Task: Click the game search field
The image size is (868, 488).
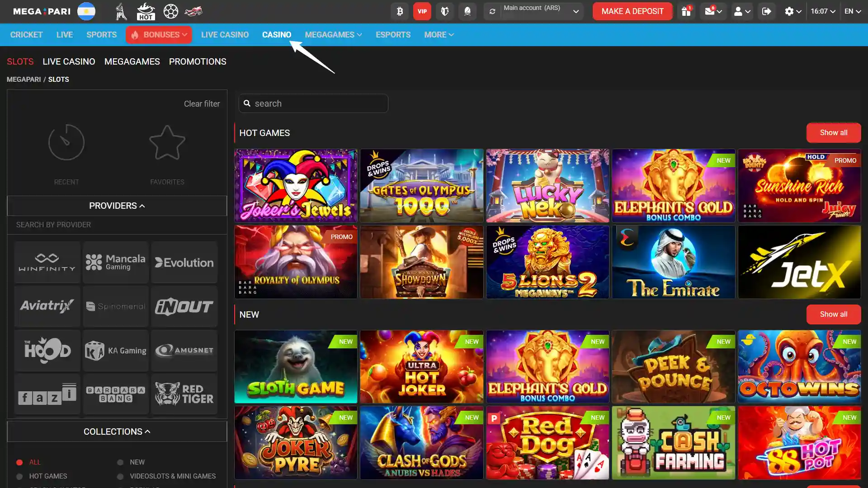Action: point(313,103)
